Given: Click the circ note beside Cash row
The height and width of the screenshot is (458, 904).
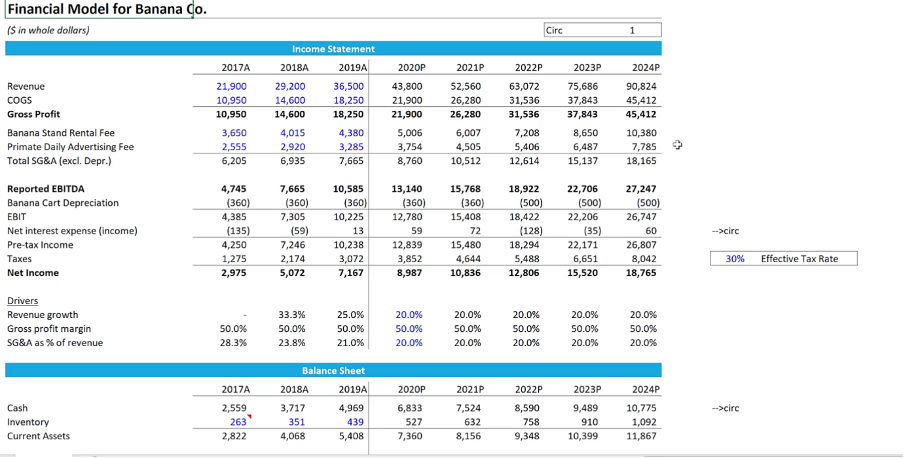Looking at the screenshot, I should [x=724, y=408].
